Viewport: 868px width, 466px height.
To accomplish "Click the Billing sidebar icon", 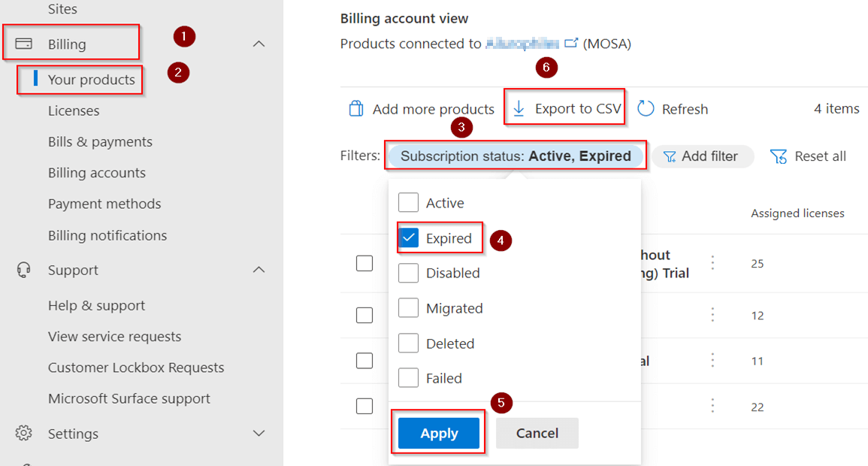I will point(25,43).
